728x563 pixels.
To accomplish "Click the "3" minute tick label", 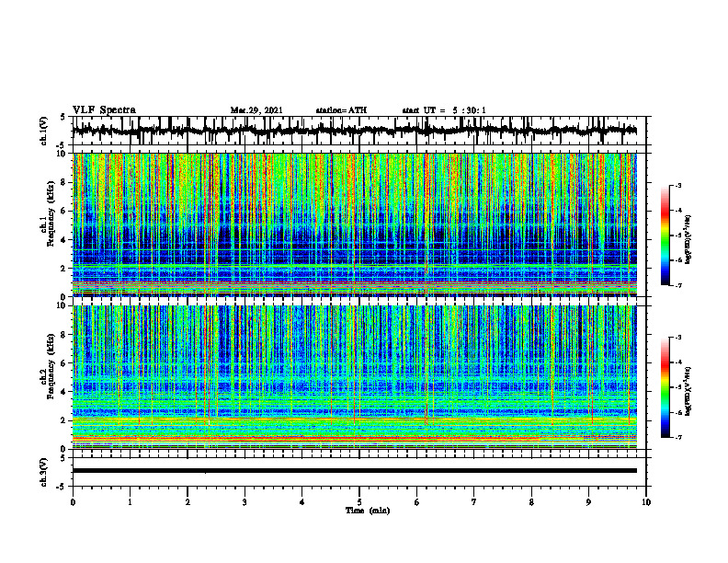I will [x=245, y=502].
